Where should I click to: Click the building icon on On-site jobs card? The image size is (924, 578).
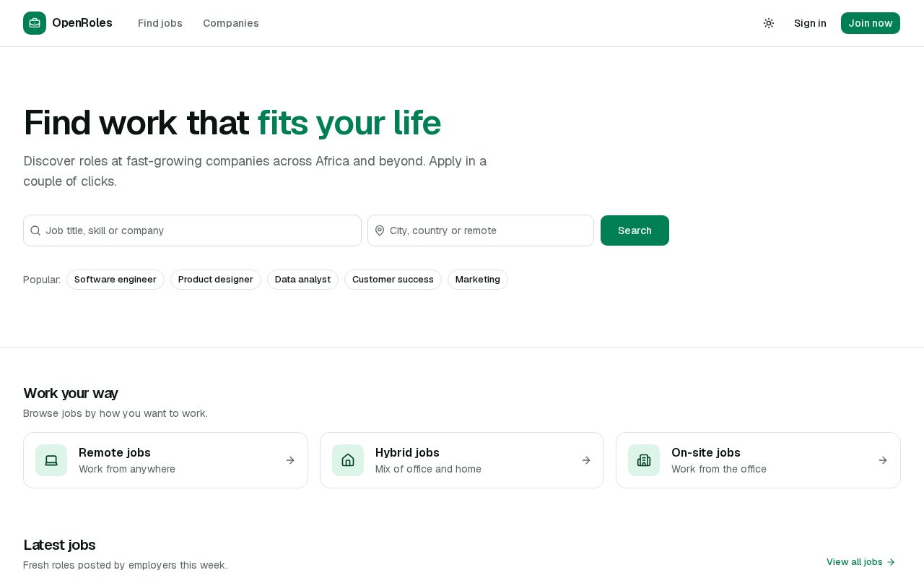click(x=644, y=460)
